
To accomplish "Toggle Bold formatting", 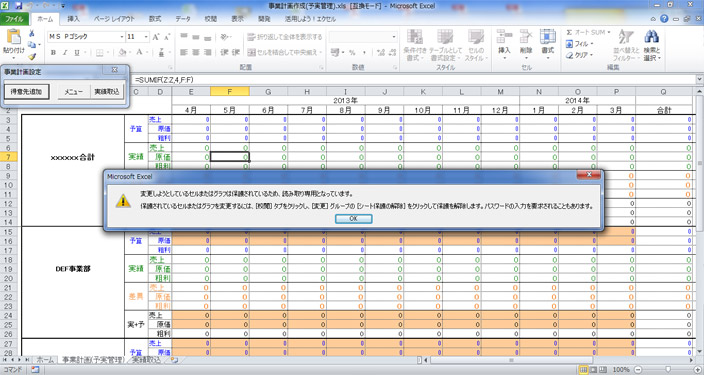I will [53, 53].
